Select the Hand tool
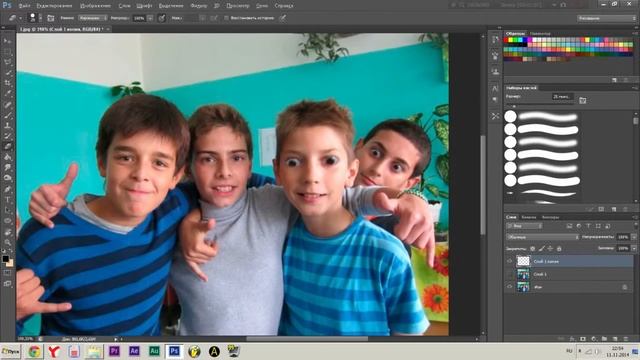 pos(7,231)
